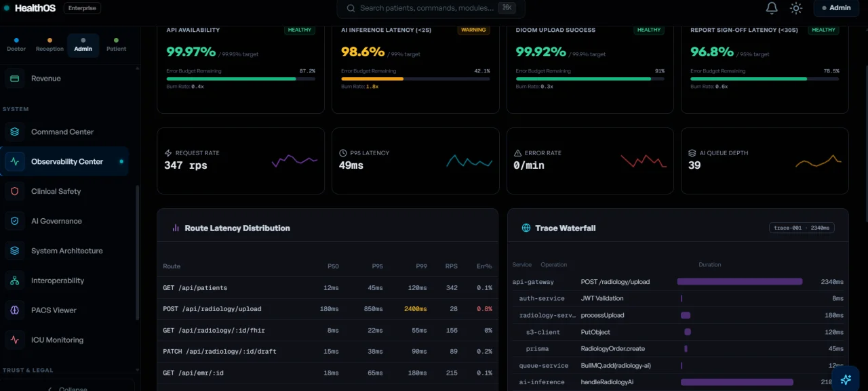The height and width of the screenshot is (391, 868).
Task: Click the HEALTHY badge on API Availability
Action: pos(299,30)
